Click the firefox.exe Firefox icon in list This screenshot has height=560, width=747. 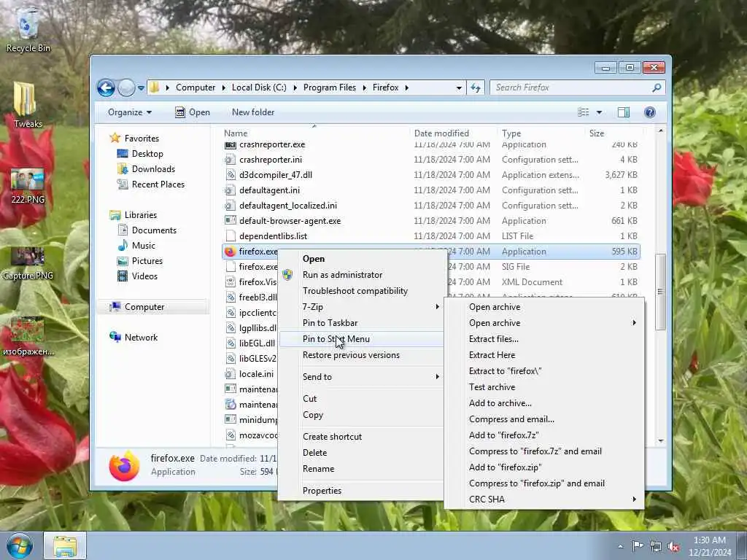coord(231,252)
